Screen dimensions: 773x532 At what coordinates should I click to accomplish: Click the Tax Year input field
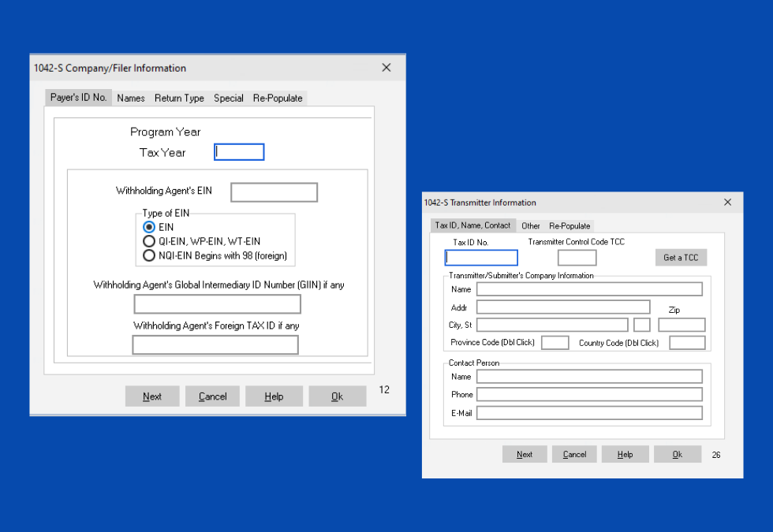coord(239,152)
